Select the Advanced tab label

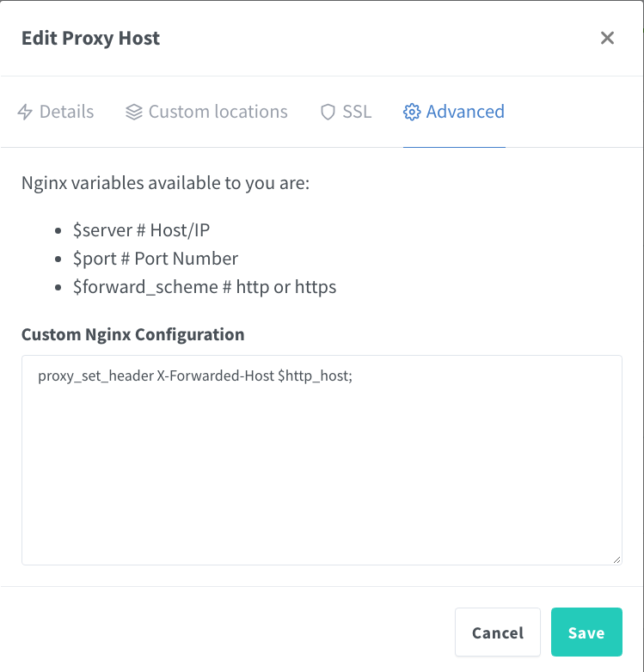tap(465, 112)
